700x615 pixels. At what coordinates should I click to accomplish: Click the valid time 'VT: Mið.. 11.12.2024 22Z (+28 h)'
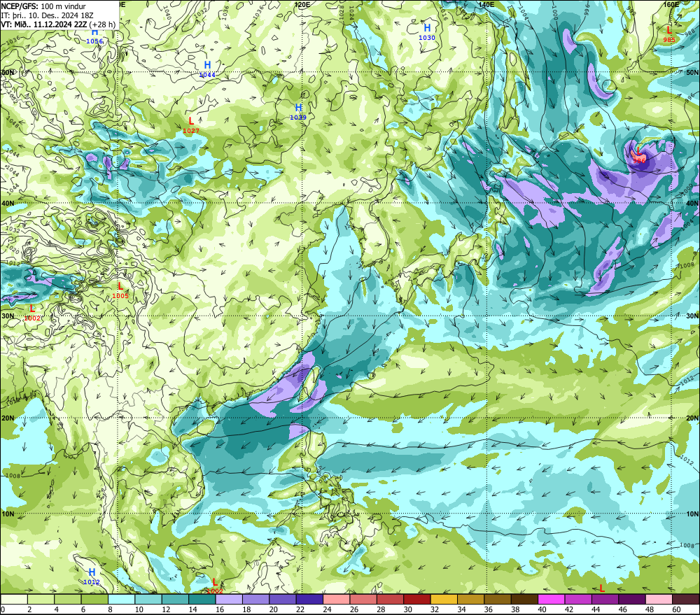click(x=58, y=24)
